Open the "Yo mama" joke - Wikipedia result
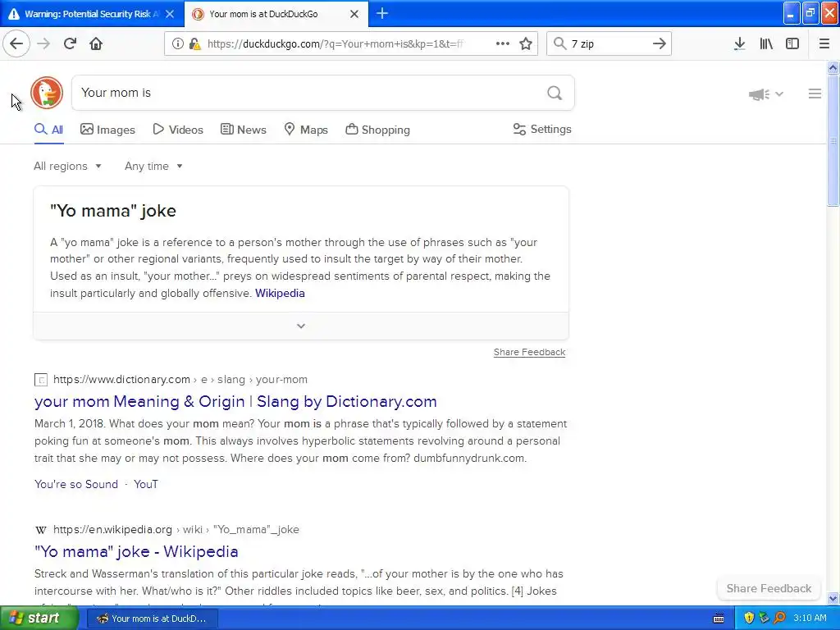 (136, 551)
